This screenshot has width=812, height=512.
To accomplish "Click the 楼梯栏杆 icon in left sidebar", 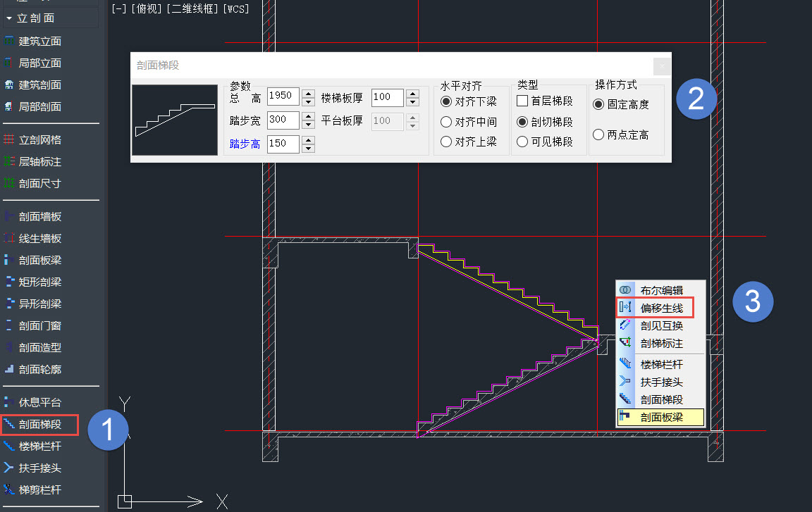I will (x=9, y=446).
